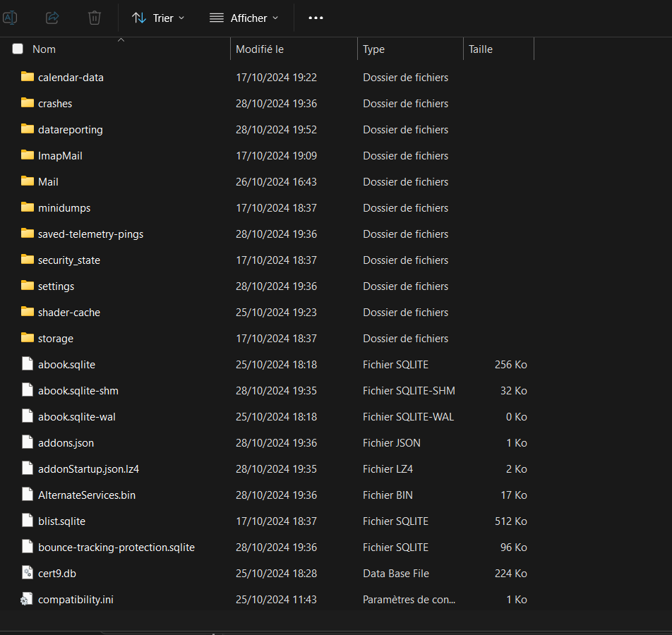672x635 pixels.
Task: Open the Afficher view dropdown
Action: 244,18
